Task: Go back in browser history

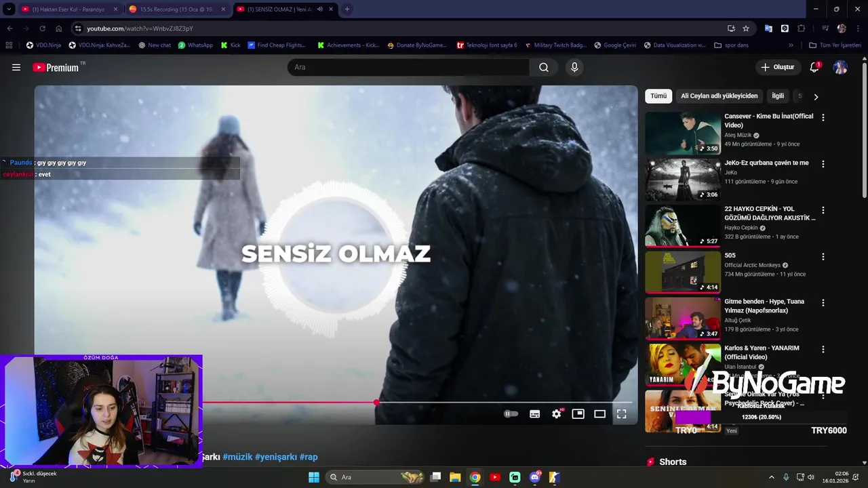Action: tap(9, 28)
